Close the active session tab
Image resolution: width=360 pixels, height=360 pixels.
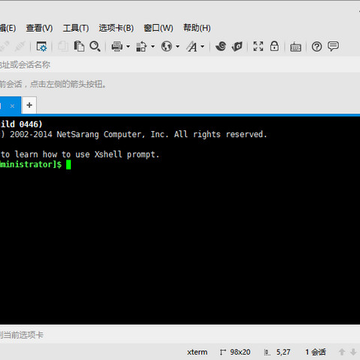tap(12, 106)
